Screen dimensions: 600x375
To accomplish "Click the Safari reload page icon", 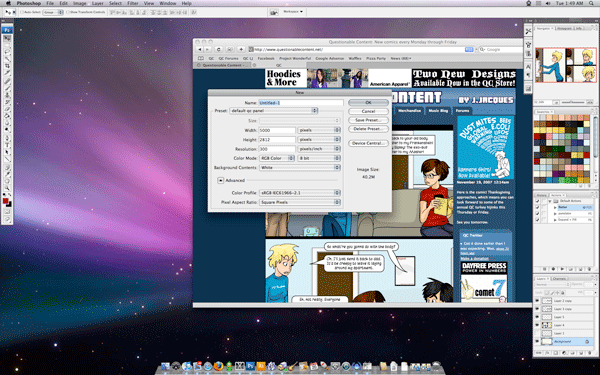I will point(219,49).
